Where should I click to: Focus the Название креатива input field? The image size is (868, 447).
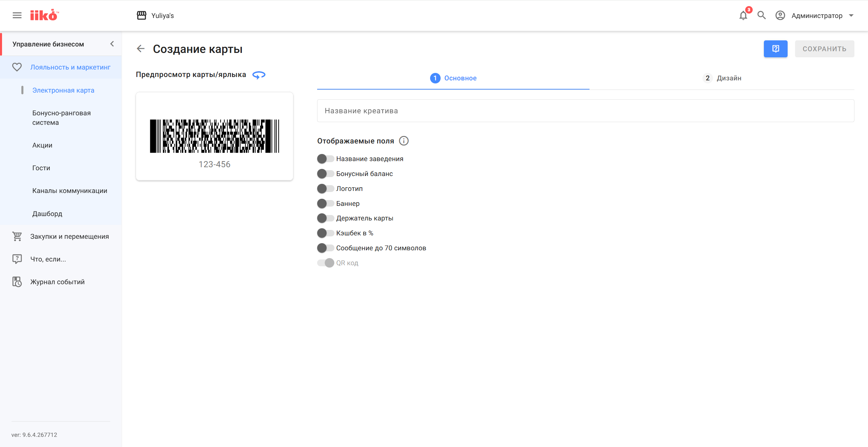coord(585,111)
